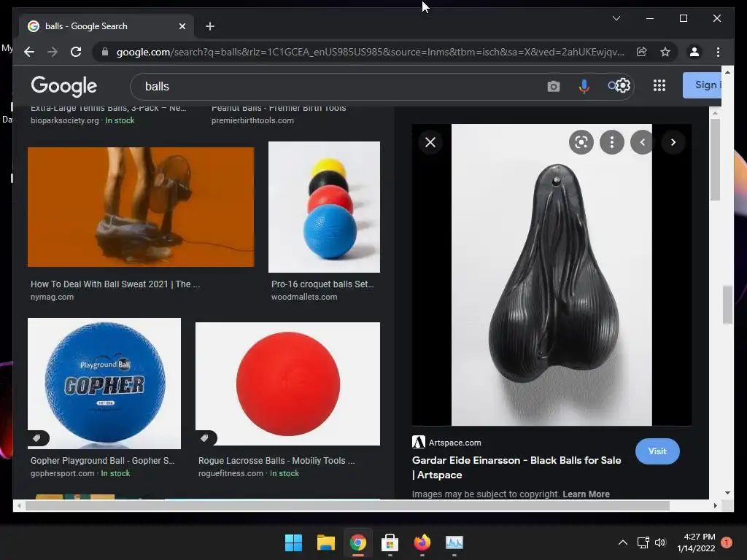Image resolution: width=747 pixels, height=560 pixels.
Task: Open a new browser tab
Action: (210, 26)
